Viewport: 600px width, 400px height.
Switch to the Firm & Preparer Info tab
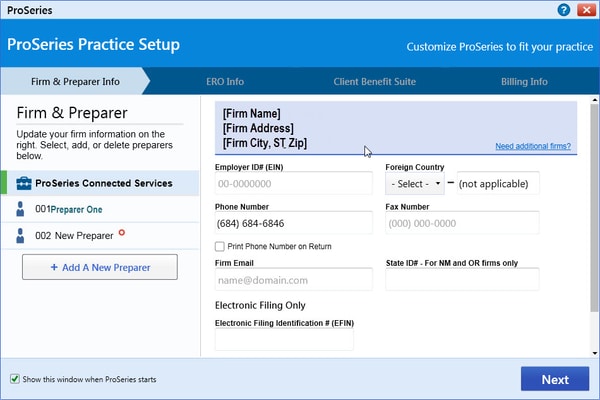75,82
